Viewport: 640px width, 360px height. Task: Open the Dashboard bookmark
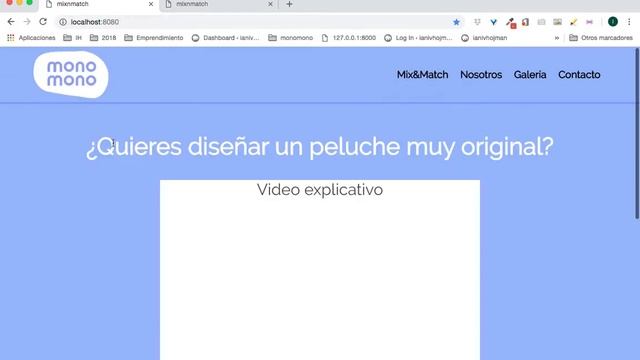tap(225, 38)
